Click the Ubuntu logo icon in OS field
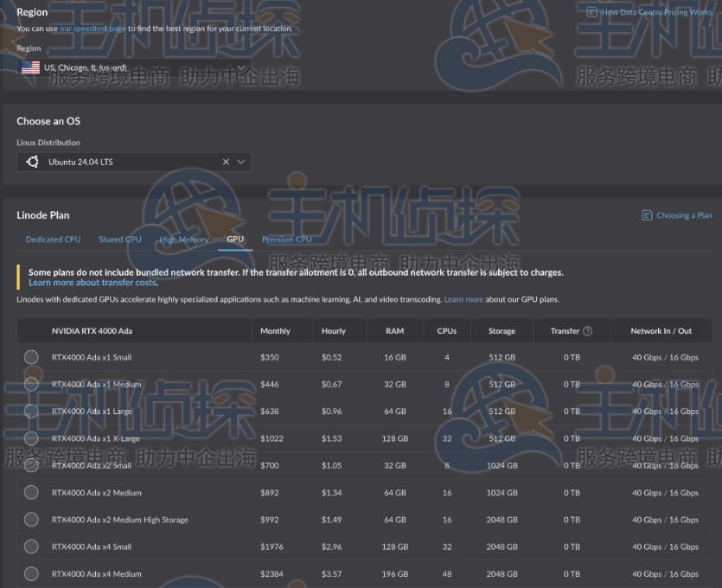722x588 pixels. 33,162
